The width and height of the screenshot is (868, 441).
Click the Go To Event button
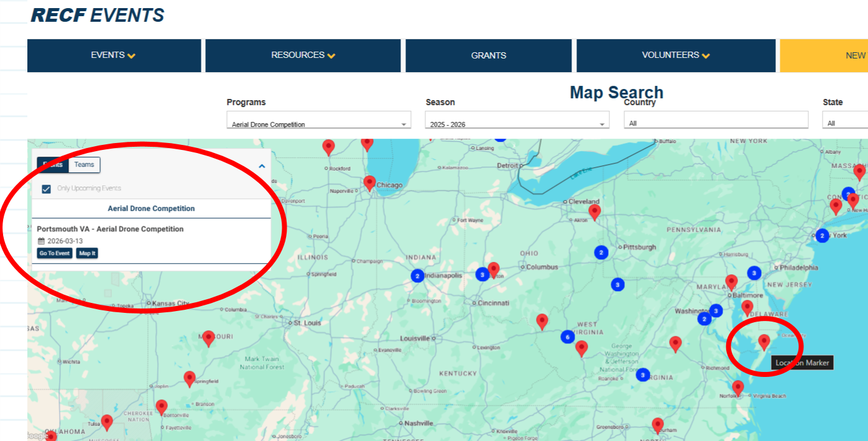(55, 253)
